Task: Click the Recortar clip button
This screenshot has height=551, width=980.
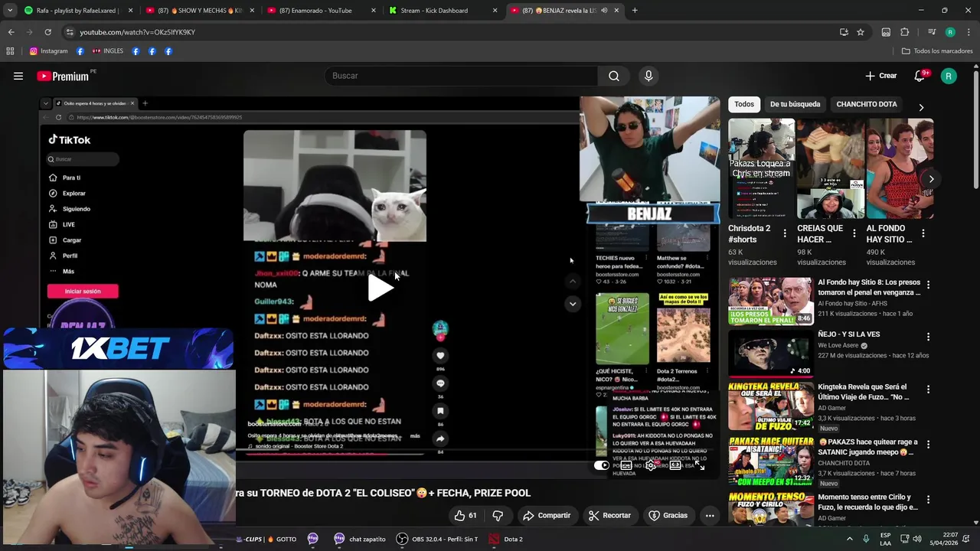Action: tap(610, 516)
